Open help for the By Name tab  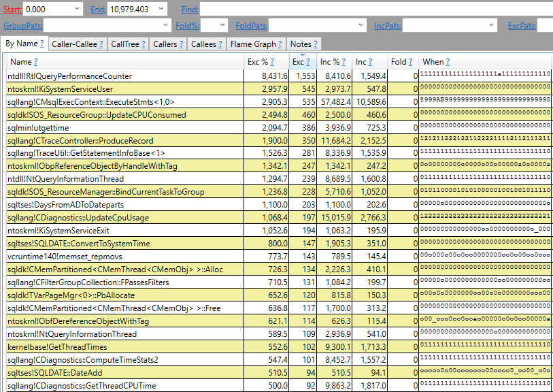[x=42, y=44]
